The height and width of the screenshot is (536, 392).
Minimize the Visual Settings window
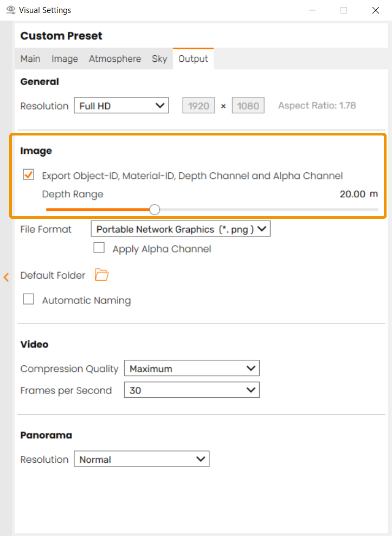click(x=312, y=10)
